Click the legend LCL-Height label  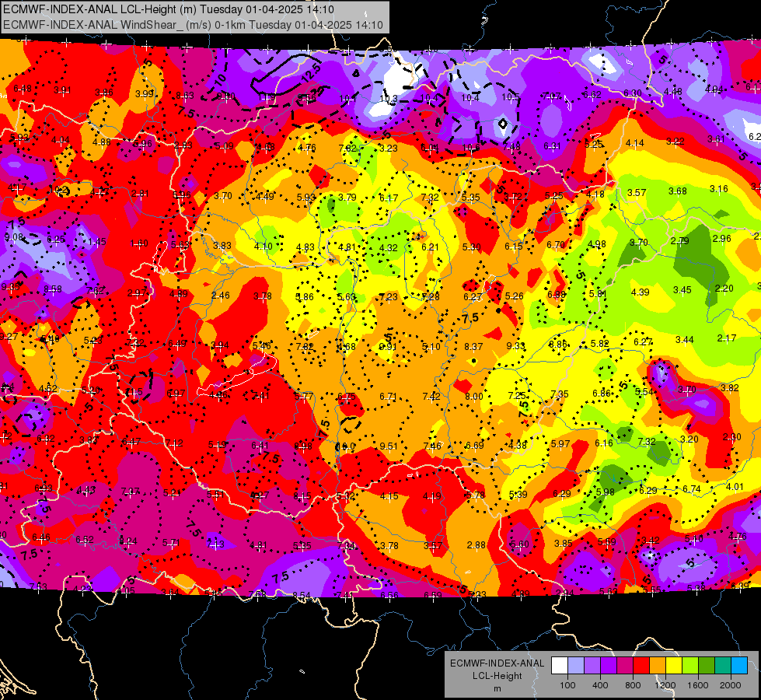497,676
